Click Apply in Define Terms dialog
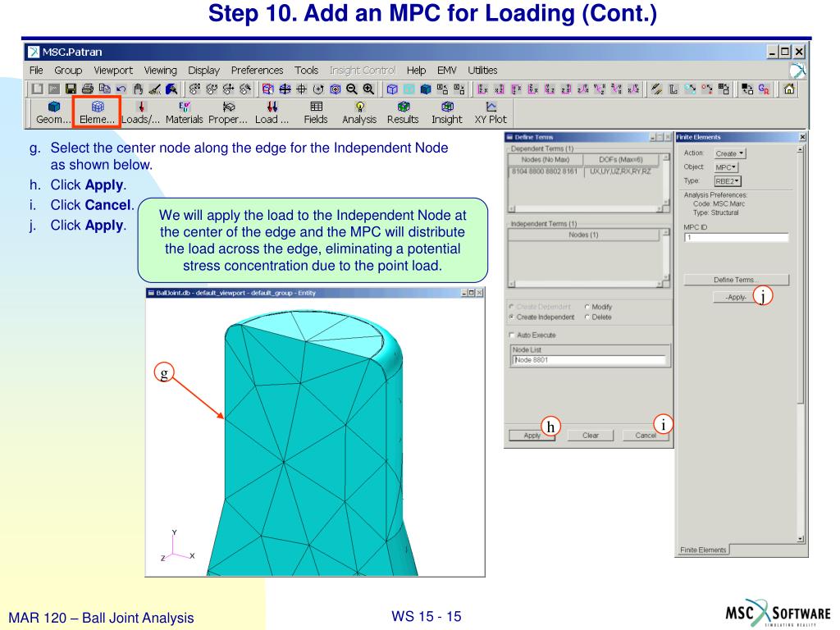 point(532,436)
